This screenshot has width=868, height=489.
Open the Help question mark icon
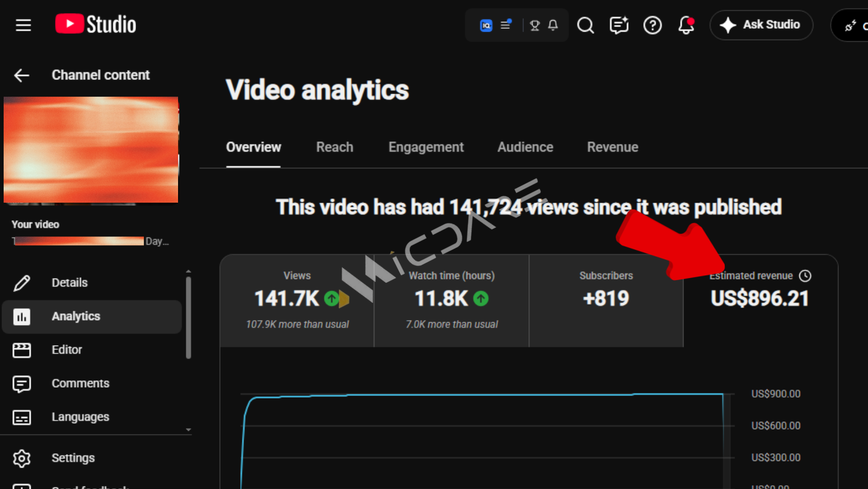pos(653,25)
